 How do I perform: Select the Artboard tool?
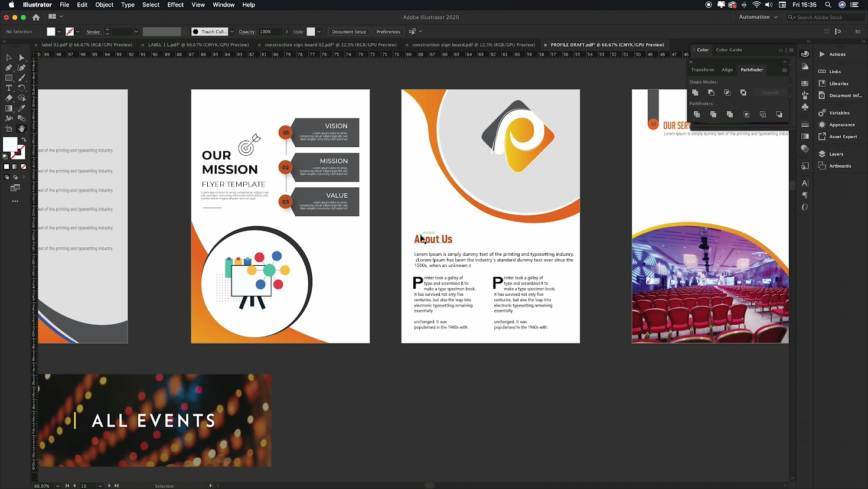(9, 128)
